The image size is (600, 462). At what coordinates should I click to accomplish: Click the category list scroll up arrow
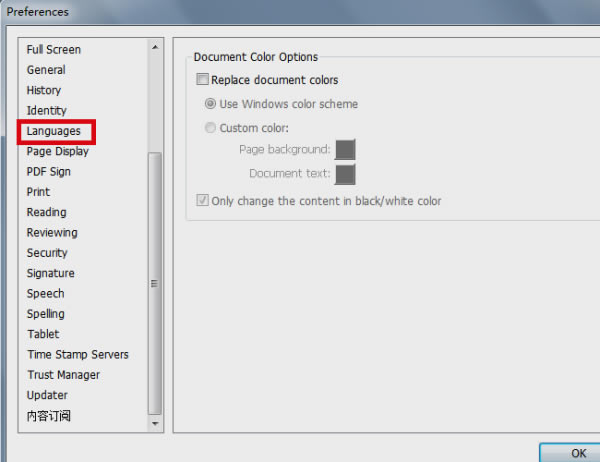[x=155, y=47]
